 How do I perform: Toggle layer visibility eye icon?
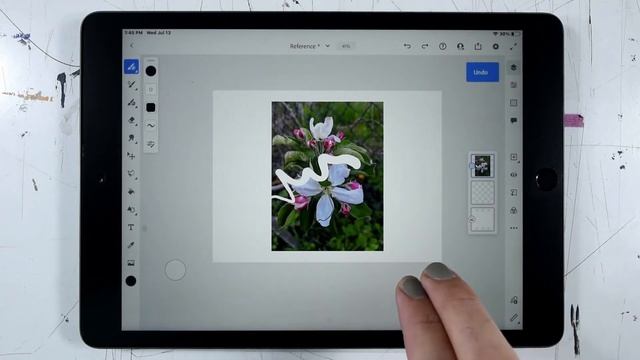click(514, 175)
